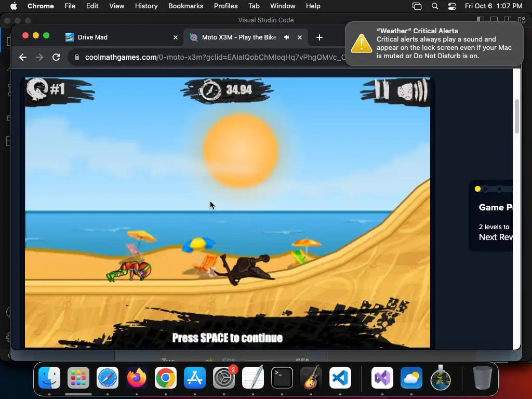Image resolution: width=532 pixels, height=399 pixels.
Task: Open Safari from the Dock
Action: click(x=108, y=378)
